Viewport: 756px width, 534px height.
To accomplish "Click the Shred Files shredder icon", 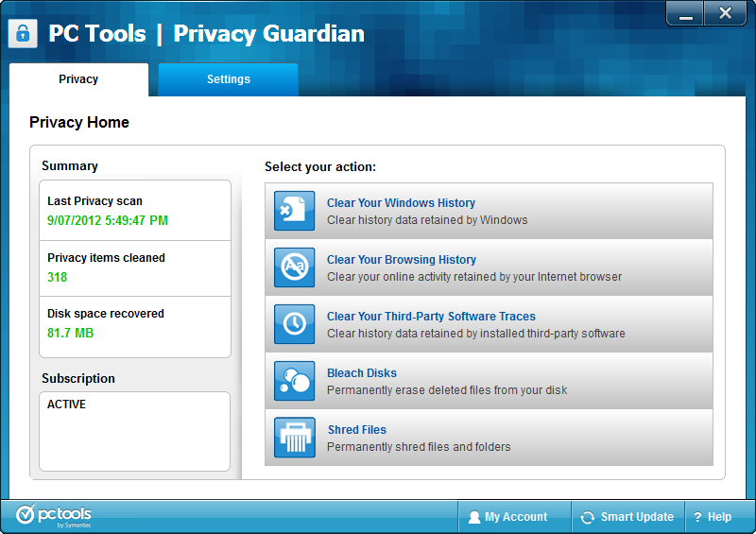I will 294,438.
